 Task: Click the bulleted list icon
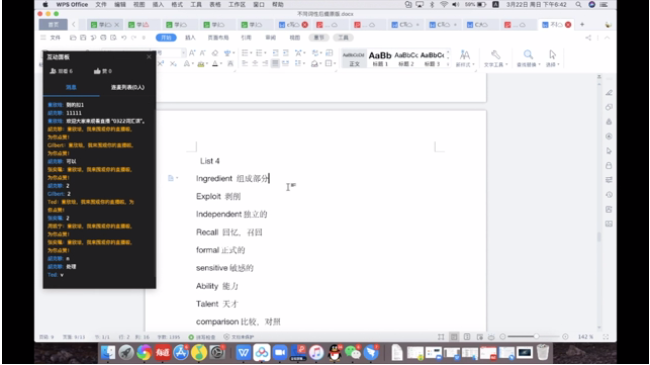[245, 53]
